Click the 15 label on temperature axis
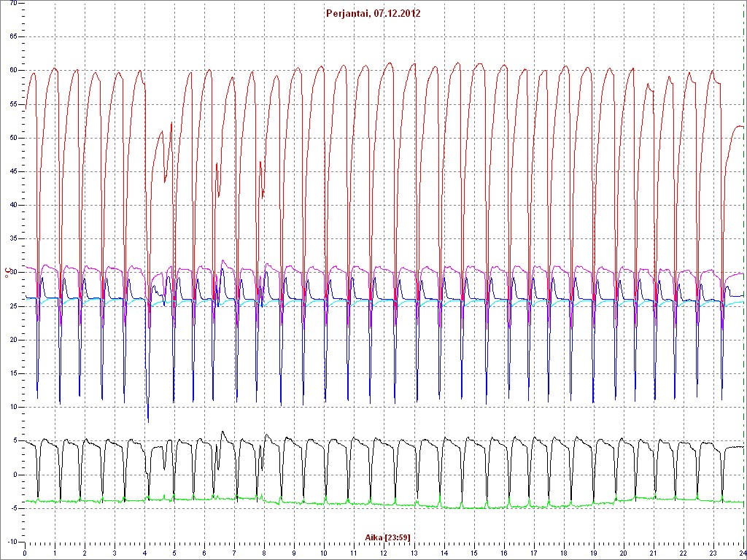Image resolution: width=747 pixels, height=560 pixels. (x=13, y=373)
